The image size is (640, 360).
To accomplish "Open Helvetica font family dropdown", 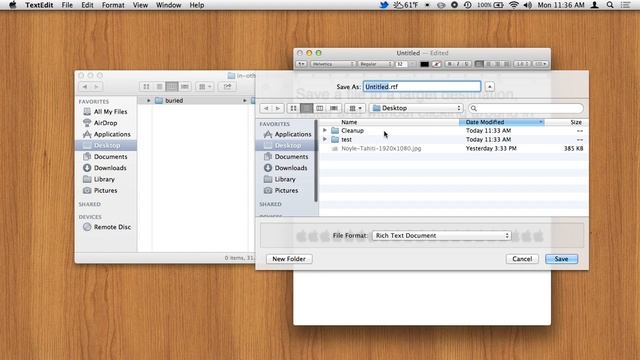I will pyautogui.click(x=333, y=64).
